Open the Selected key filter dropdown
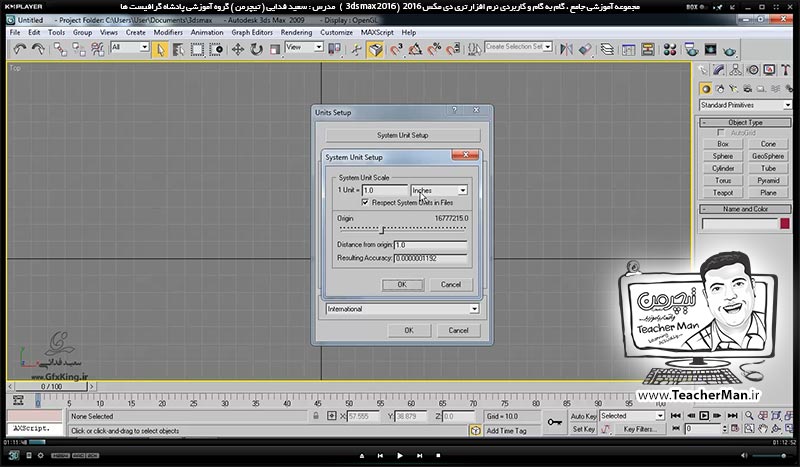800x467 pixels. pyautogui.click(x=632, y=416)
